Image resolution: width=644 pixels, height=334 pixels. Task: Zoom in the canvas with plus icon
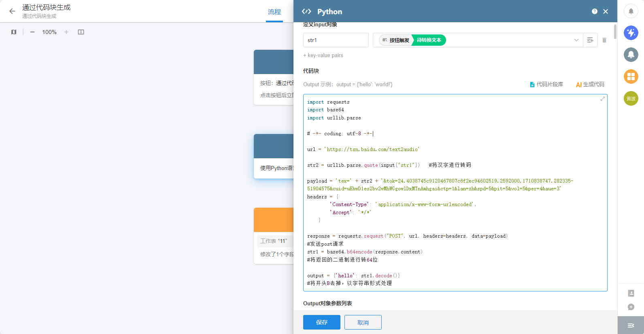pos(66,32)
